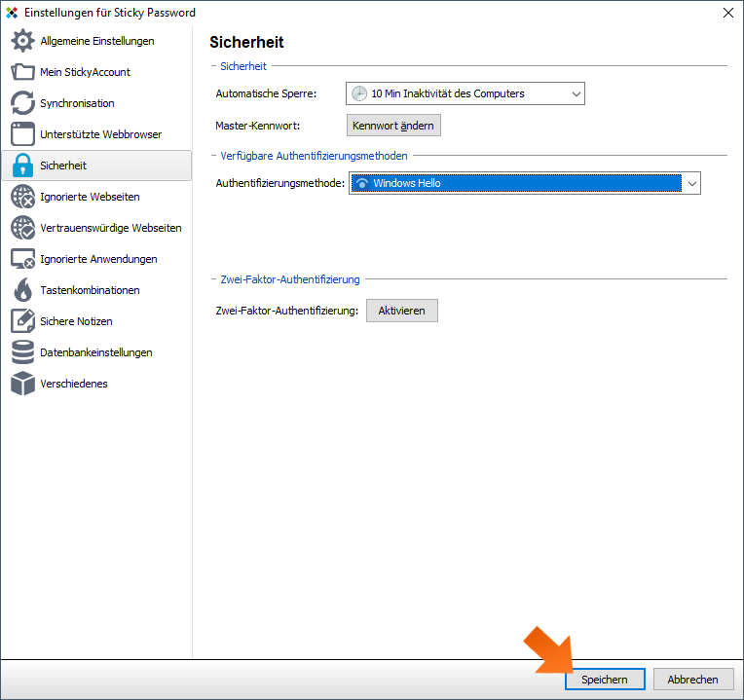Screen dimensions: 744x700
Task: Select the Sicherheit padlock icon
Action: point(22,166)
